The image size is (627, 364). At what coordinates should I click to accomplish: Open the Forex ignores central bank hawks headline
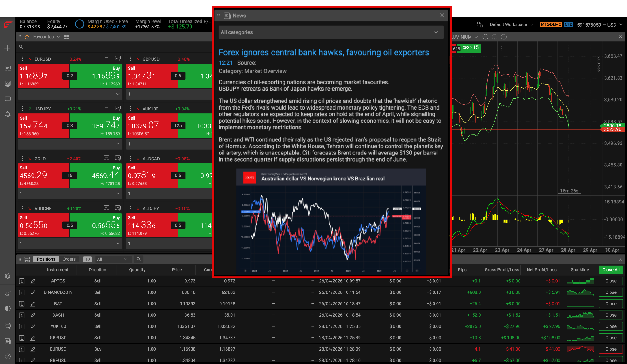[324, 53]
